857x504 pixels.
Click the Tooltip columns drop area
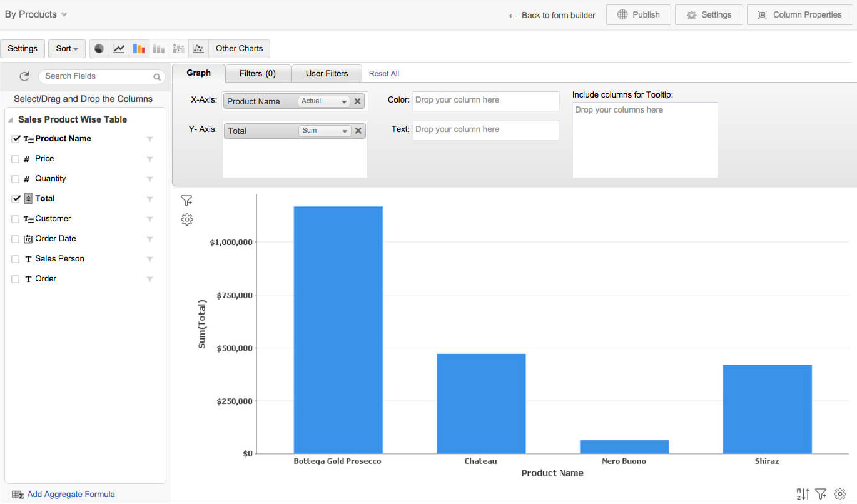tap(645, 139)
